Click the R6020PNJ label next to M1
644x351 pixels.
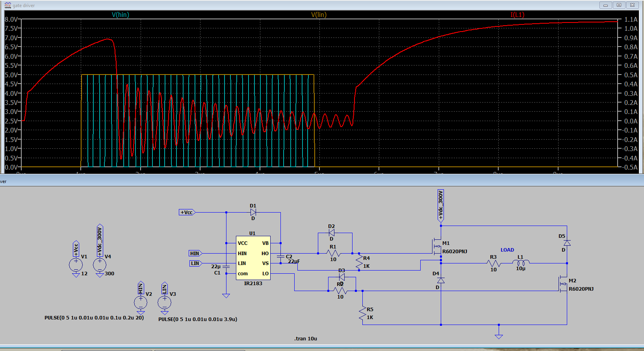(x=455, y=251)
